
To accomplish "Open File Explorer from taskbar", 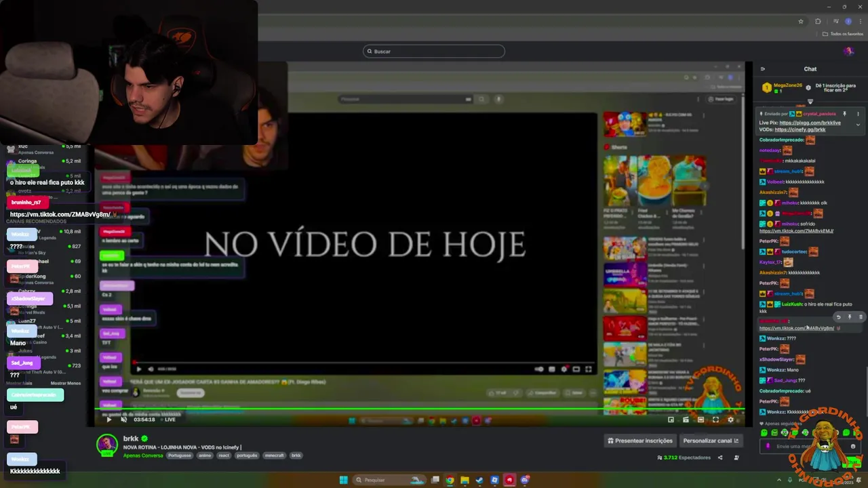I will (x=465, y=480).
